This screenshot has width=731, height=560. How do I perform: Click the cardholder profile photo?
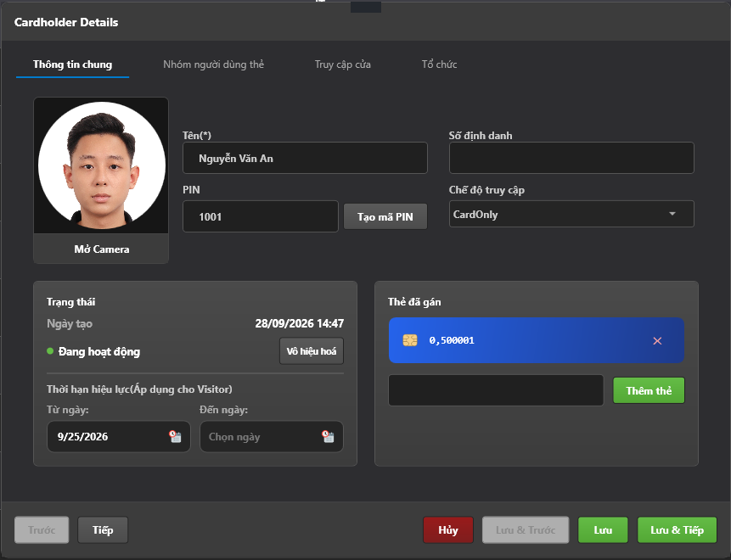101,165
